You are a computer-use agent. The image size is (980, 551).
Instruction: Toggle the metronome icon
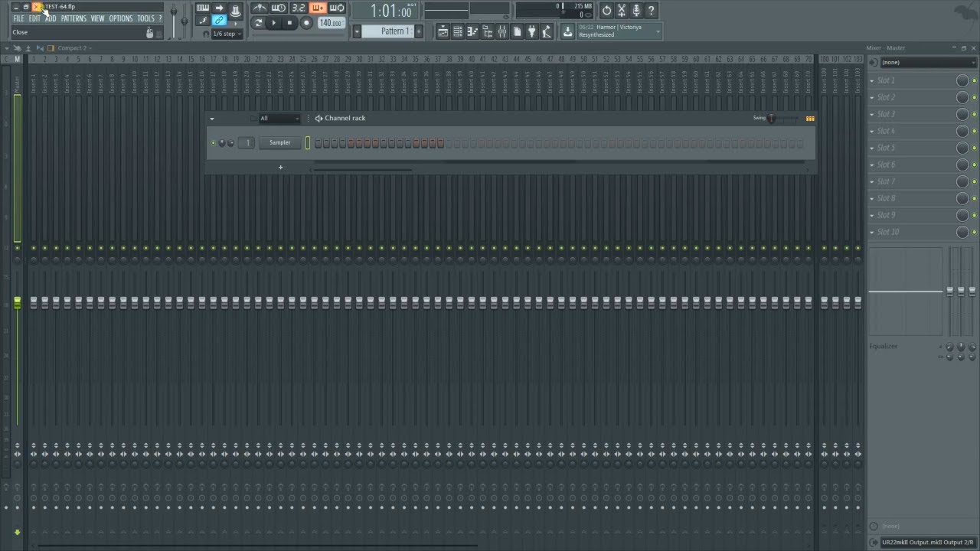pos(260,8)
